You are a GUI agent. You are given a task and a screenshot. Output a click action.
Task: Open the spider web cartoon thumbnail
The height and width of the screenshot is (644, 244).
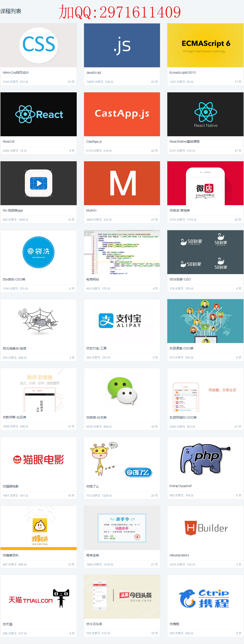[x=38, y=321]
